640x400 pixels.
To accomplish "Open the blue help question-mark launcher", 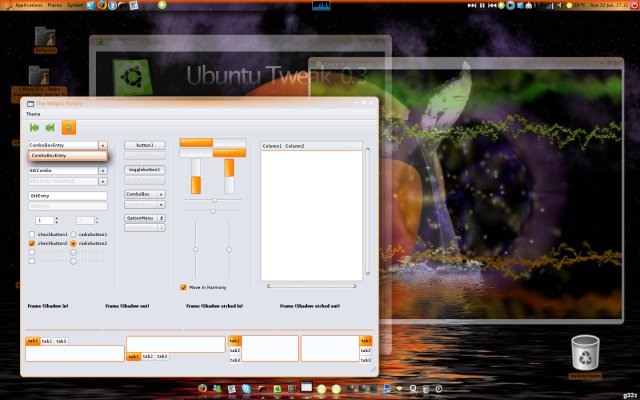I will coord(112,5).
